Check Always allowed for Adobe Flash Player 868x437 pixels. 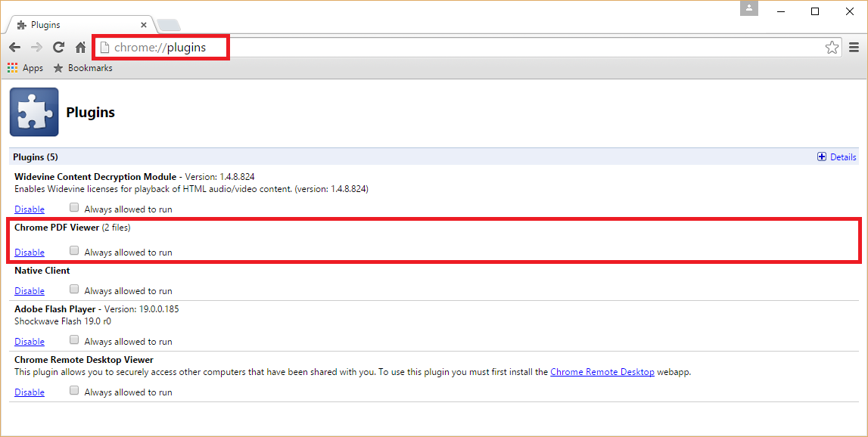74,341
